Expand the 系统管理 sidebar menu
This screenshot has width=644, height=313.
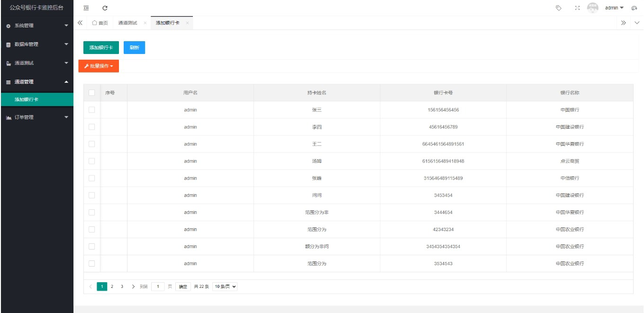[36, 26]
